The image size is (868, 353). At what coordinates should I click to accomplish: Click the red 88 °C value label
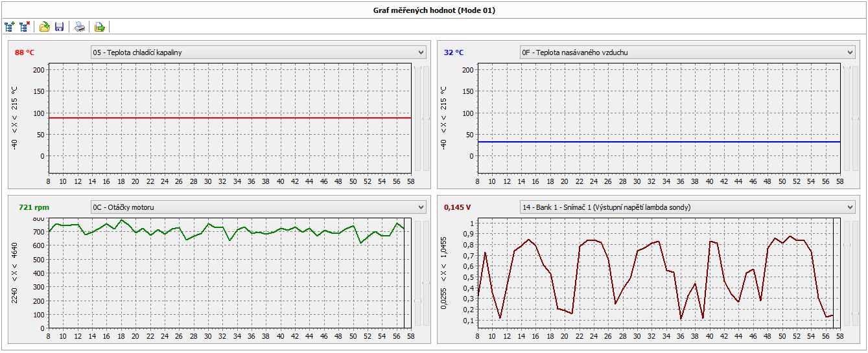[25, 52]
